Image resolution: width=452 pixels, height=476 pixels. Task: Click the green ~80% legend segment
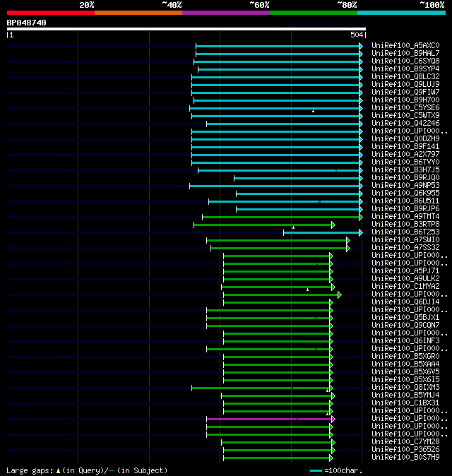(314, 13)
